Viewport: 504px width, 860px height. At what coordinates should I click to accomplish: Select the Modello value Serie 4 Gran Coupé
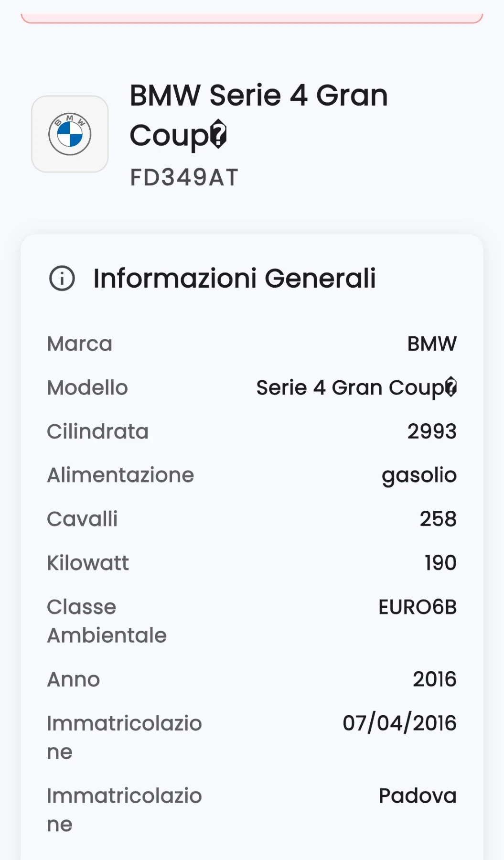[356, 387]
